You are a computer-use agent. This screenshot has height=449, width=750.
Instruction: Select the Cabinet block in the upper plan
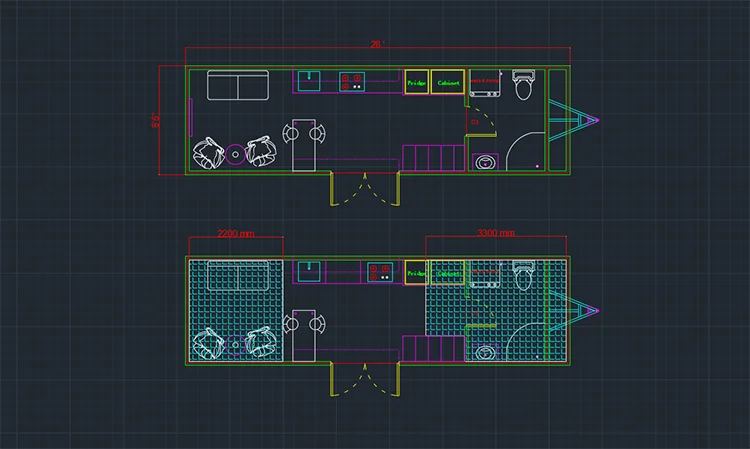[448, 82]
